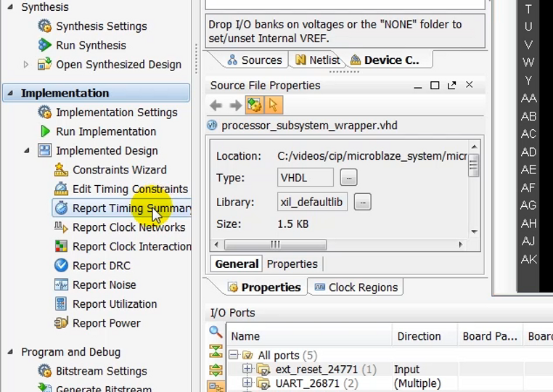
Task: Select the Implementation section header
Action: point(97,93)
